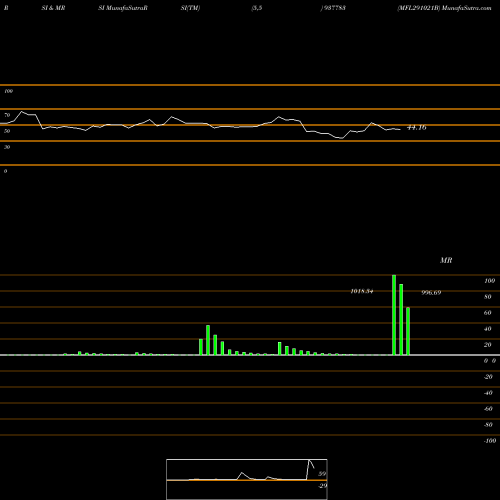This screenshot has width=500, height=500.
Task: Click the mini chart value 59
Action: pyautogui.click(x=322, y=474)
